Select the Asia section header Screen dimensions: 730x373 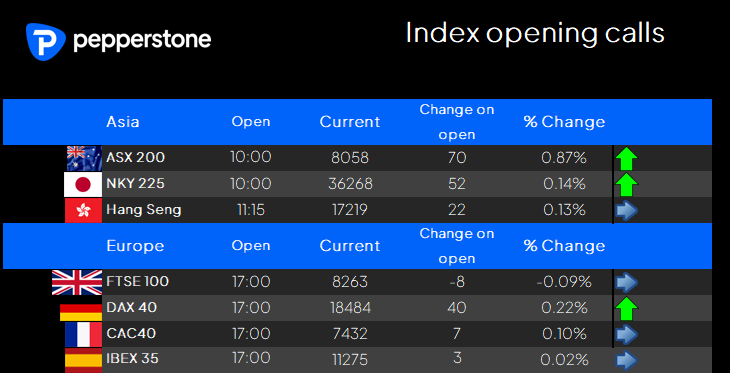[122, 122]
